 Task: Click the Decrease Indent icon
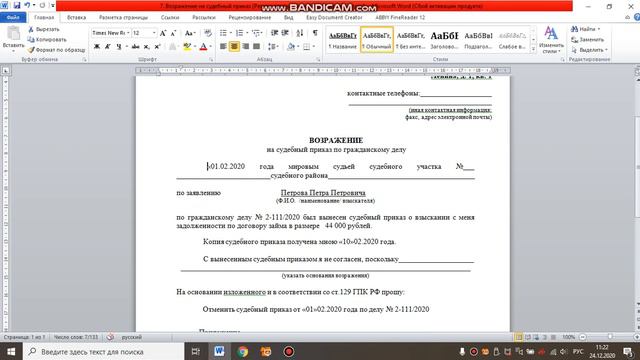[274, 33]
